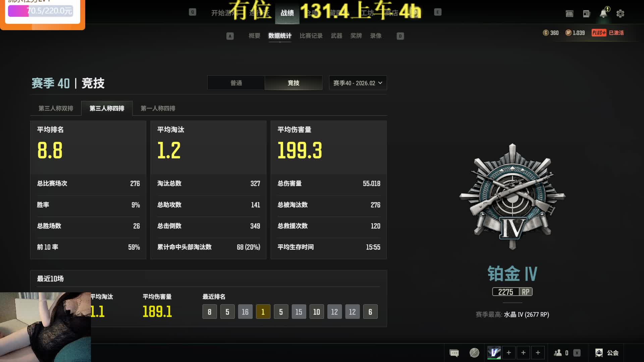Open the friends list icon
644x362 pixels.
click(x=558, y=353)
